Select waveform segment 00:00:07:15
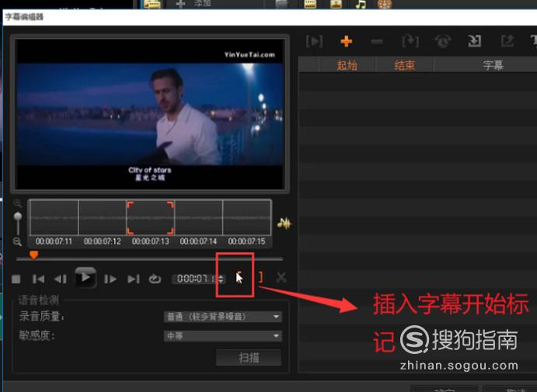Screen dimensions: 537x392 pos(247,217)
